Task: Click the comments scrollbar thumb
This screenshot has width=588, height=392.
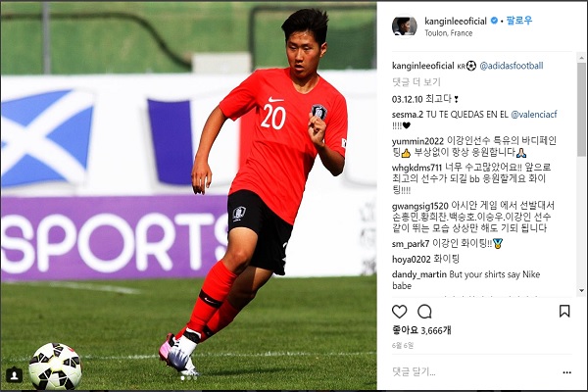Action: pos(581,110)
